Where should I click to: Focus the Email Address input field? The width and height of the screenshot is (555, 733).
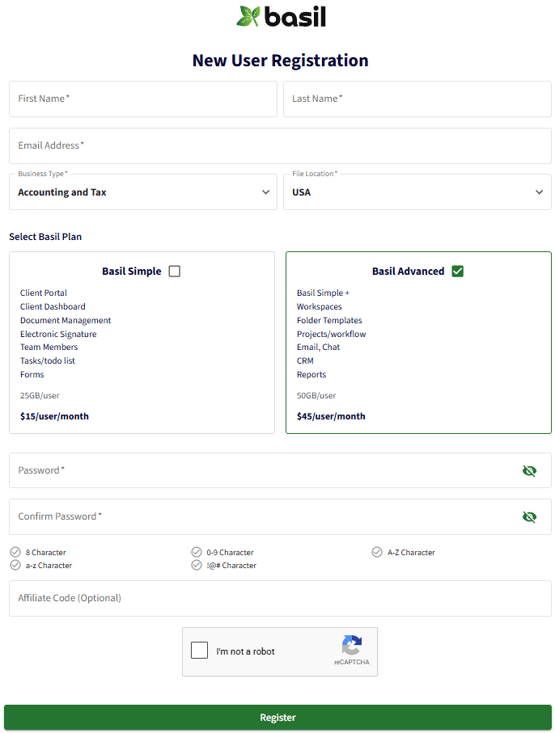280,146
